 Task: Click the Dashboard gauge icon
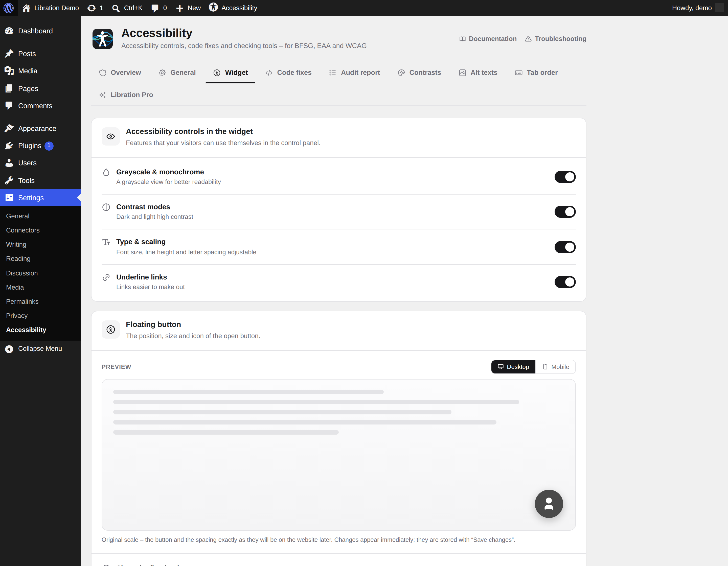[x=9, y=31]
